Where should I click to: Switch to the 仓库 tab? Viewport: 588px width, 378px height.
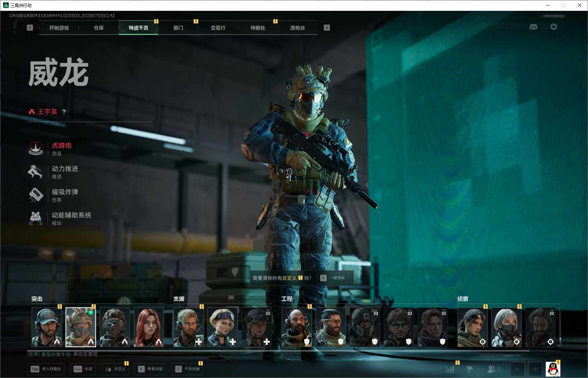point(99,28)
